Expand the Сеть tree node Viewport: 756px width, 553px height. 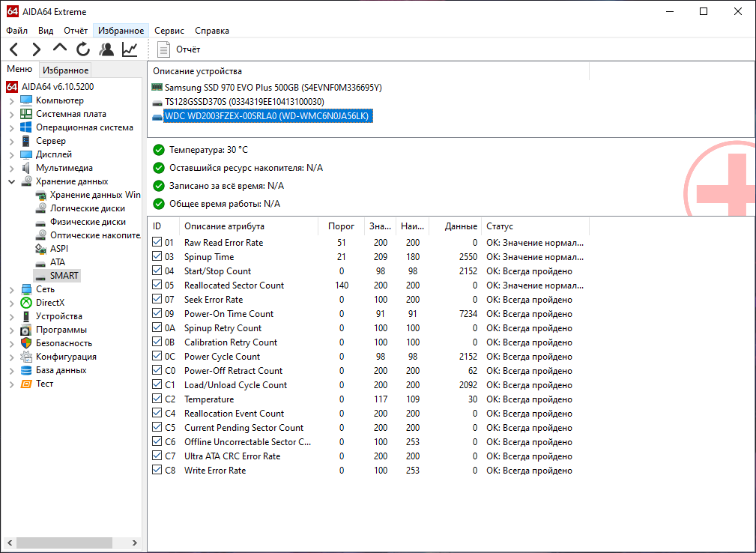tap(11, 290)
